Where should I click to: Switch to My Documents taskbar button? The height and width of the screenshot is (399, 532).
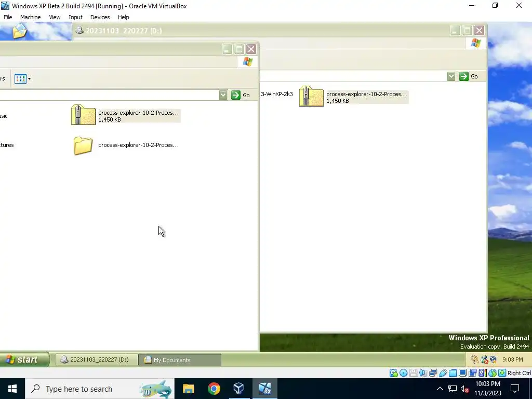(180, 360)
